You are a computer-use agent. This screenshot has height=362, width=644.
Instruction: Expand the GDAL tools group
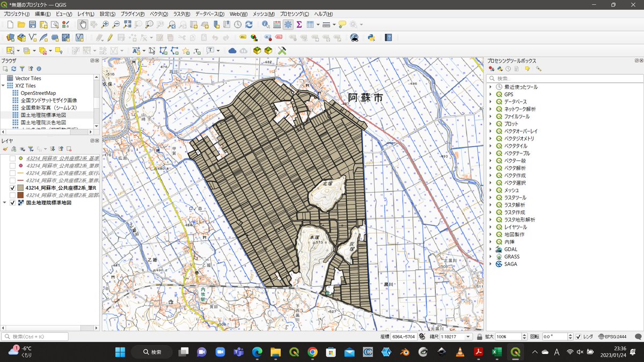click(491, 249)
